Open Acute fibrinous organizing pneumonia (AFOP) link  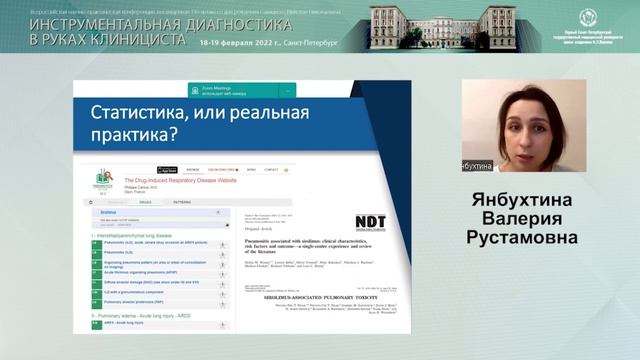pyautogui.click(x=140, y=272)
